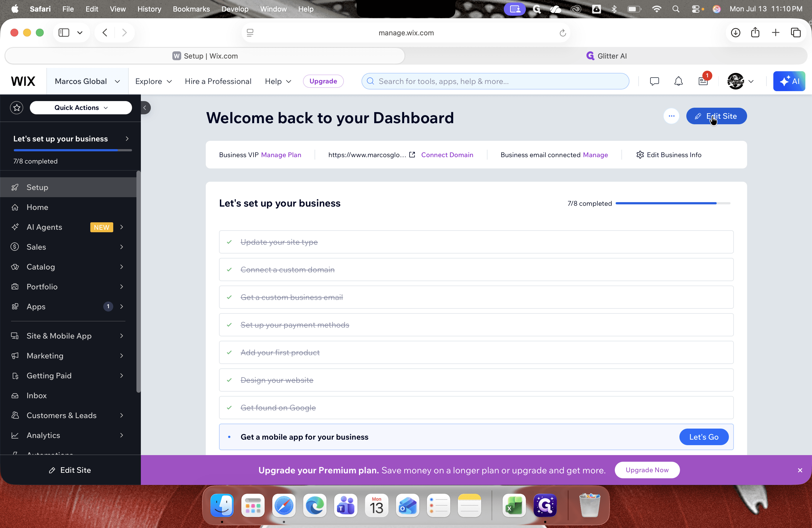Image resolution: width=812 pixels, height=528 pixels.
Task: Expand the Explore menu
Action: (154, 81)
